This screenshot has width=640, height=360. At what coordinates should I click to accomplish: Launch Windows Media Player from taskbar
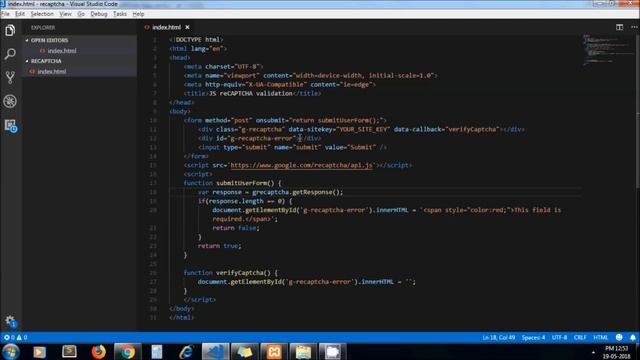coord(40,352)
